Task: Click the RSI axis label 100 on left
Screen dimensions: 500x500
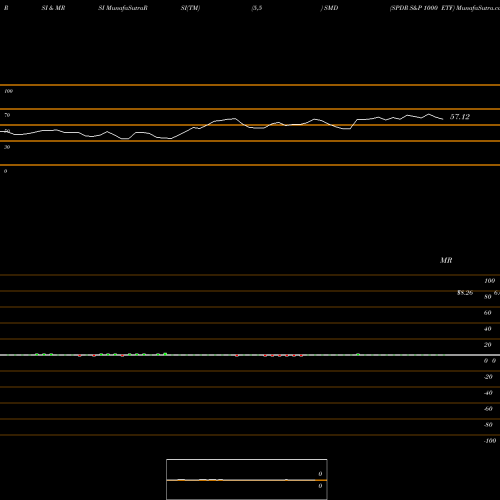Action: (x=8, y=91)
